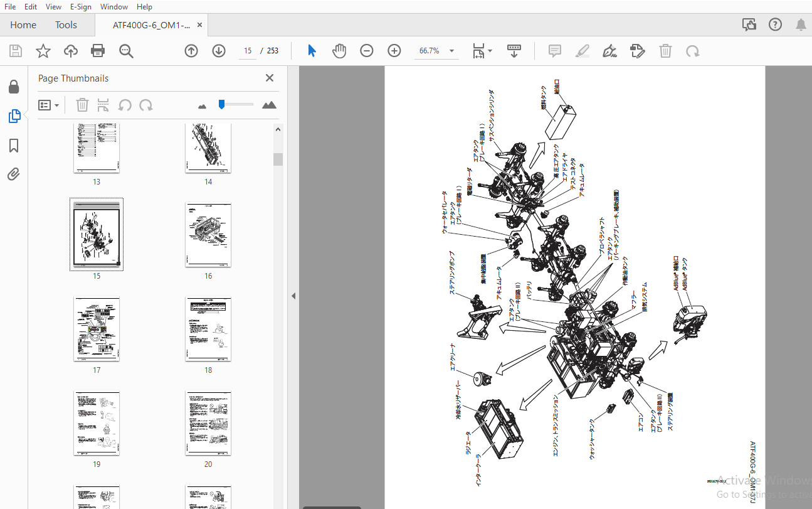The image size is (812, 509).
Task: Open the Help question mark icon
Action: [776, 24]
